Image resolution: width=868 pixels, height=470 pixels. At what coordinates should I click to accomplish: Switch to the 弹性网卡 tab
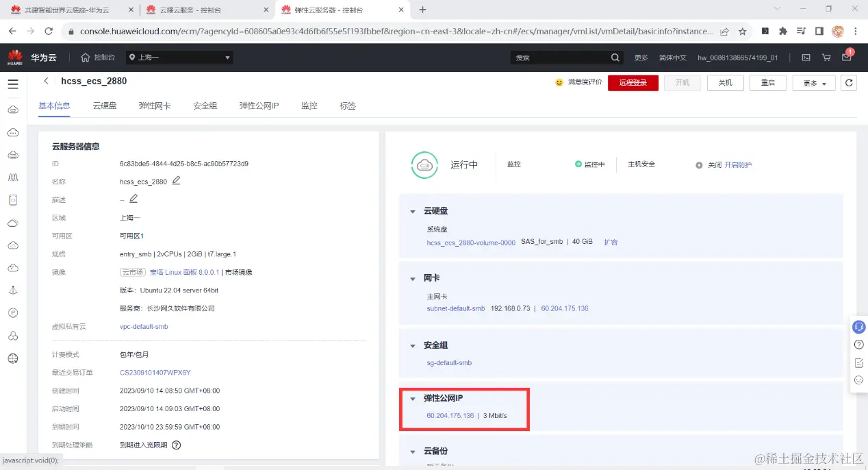[155, 106]
